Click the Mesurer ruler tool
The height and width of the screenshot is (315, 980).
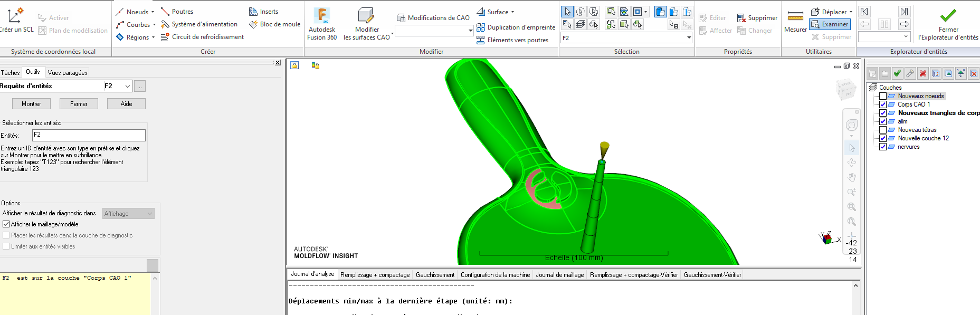pos(795,21)
